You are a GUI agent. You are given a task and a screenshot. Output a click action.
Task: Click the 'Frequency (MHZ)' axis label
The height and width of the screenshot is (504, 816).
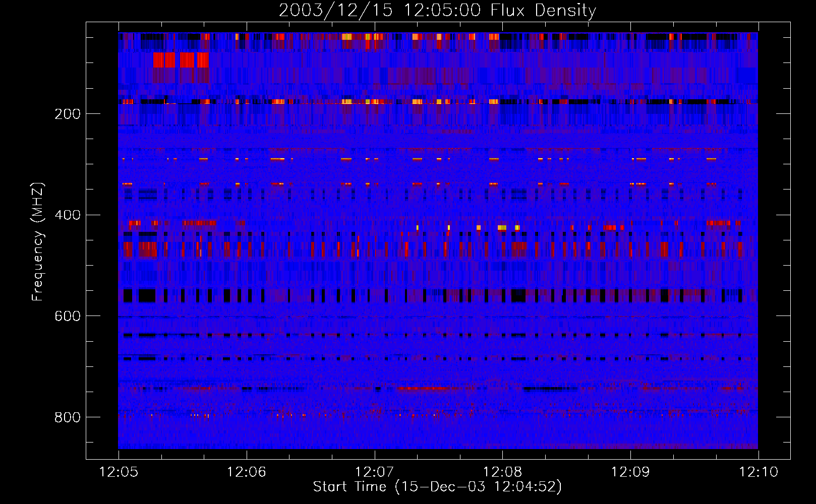tap(38, 241)
